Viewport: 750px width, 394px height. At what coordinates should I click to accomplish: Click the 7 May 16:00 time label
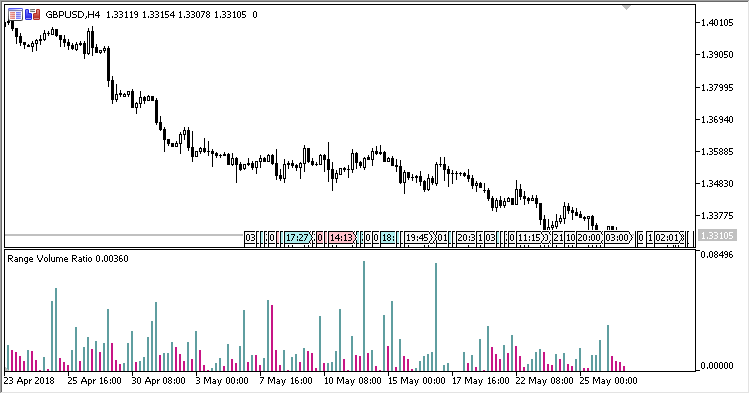pyautogui.click(x=286, y=381)
